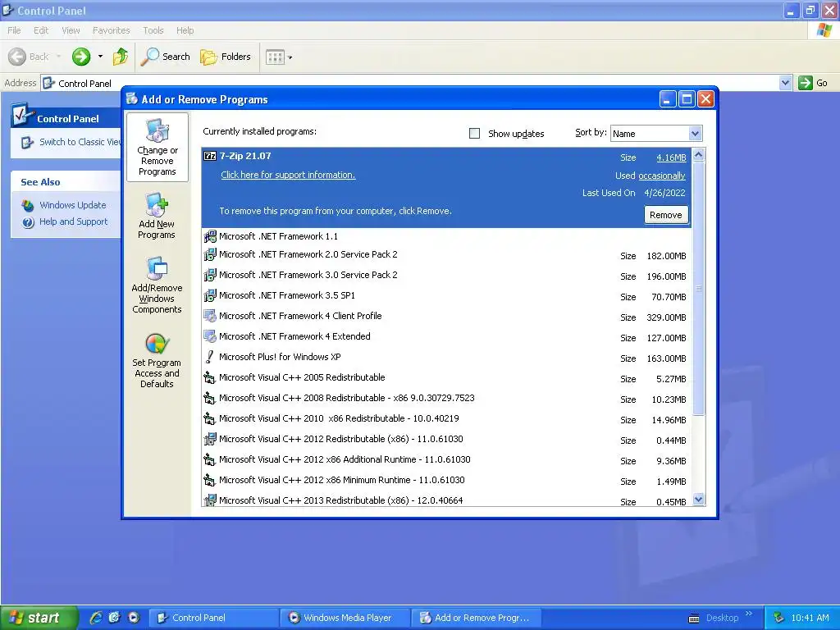Image resolution: width=840 pixels, height=630 pixels.
Task: Open the View menu
Action: coord(71,30)
